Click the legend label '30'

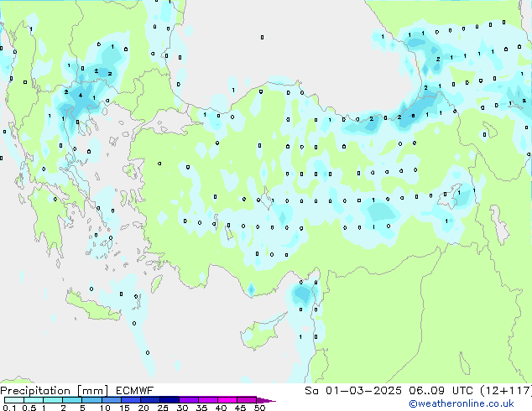[x=182, y=408]
